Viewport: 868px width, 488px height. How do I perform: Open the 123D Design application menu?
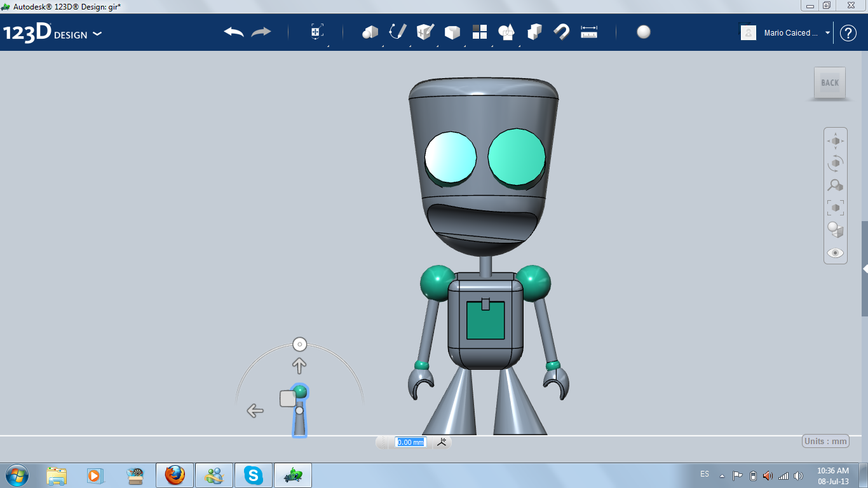pos(52,32)
